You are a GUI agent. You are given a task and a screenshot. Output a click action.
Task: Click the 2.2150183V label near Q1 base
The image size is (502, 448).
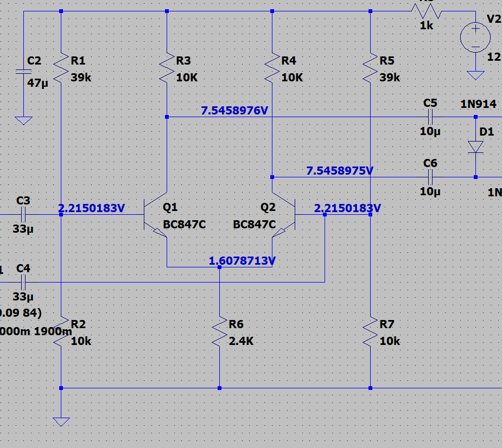point(91,208)
